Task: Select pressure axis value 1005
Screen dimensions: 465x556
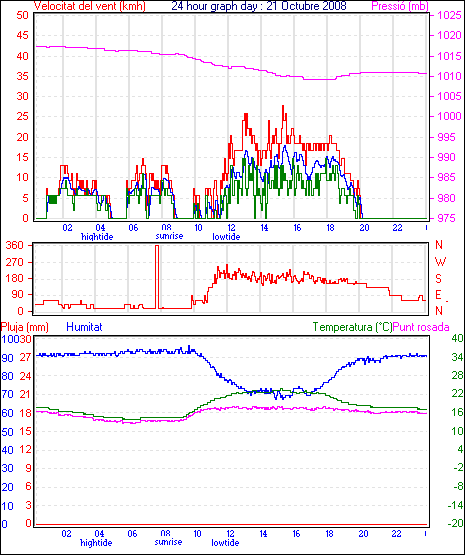Action: (x=449, y=96)
